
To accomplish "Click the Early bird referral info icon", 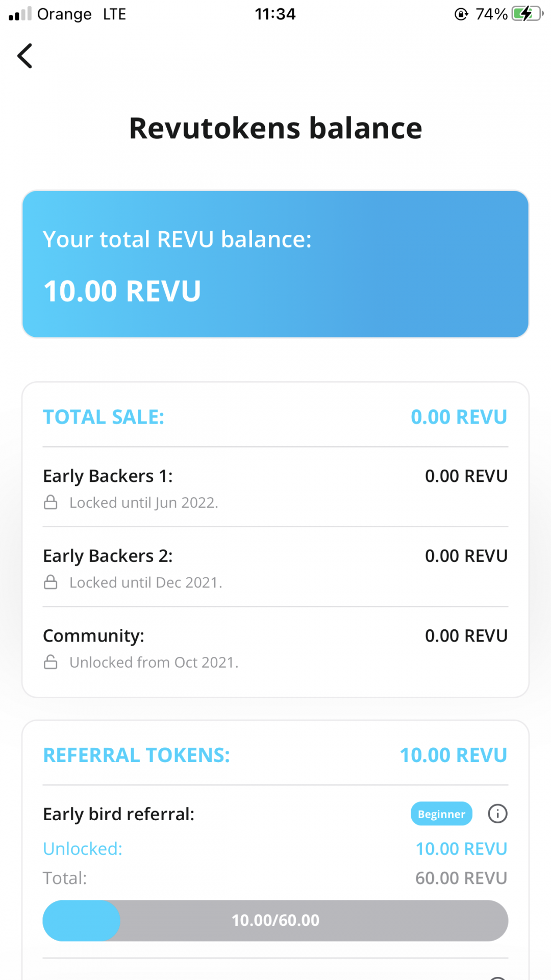I will coord(497,814).
